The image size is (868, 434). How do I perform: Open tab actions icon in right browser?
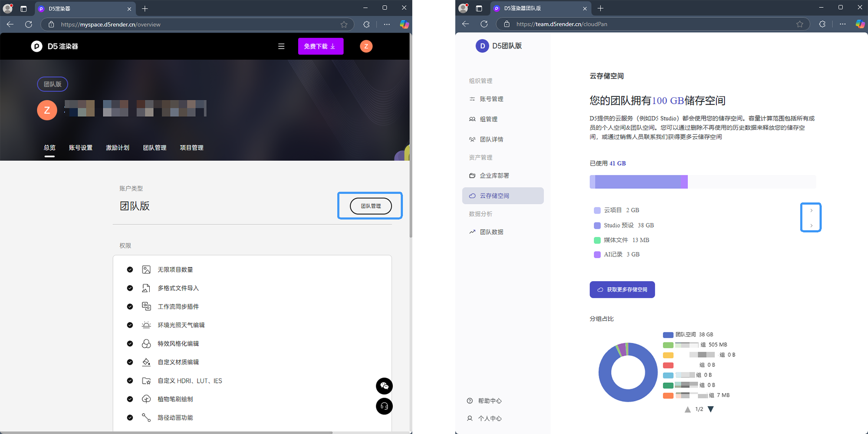point(479,8)
